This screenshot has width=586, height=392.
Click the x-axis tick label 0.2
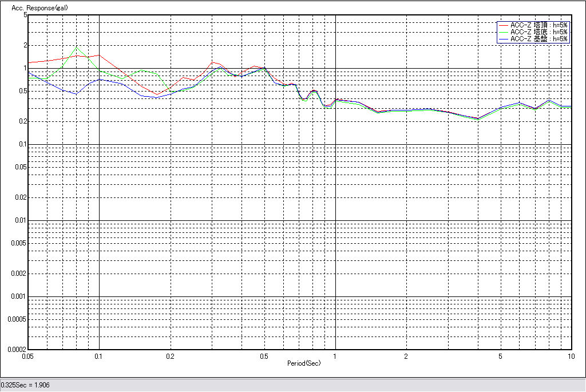(170, 356)
